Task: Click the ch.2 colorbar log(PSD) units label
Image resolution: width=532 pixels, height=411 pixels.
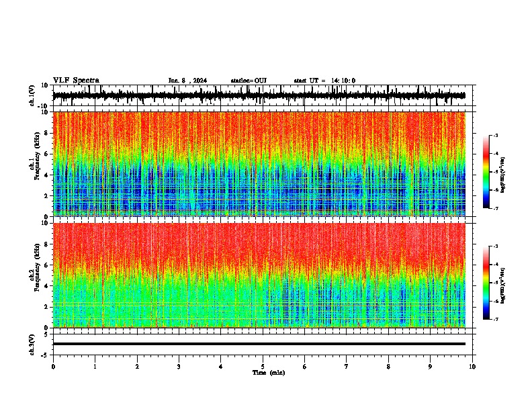Action: (503, 286)
